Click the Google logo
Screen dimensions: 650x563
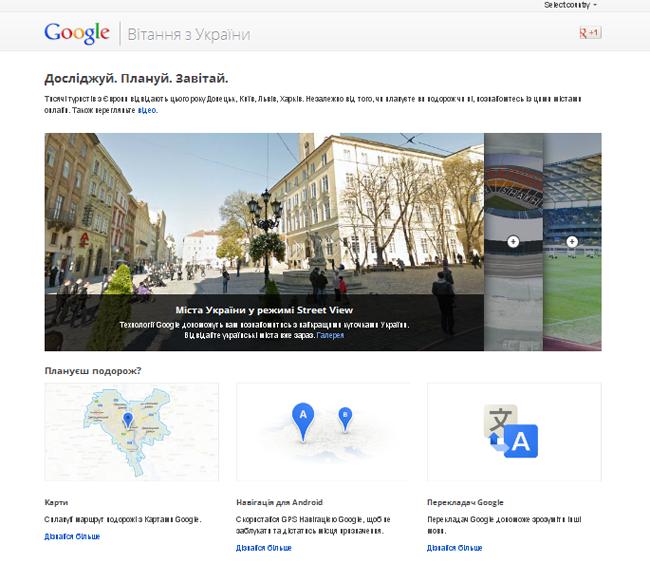coord(77,33)
